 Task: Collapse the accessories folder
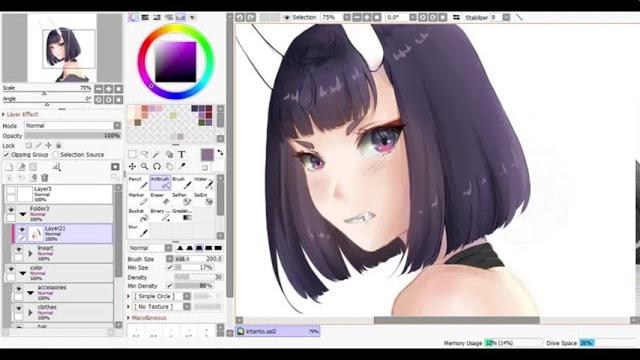coord(31,293)
